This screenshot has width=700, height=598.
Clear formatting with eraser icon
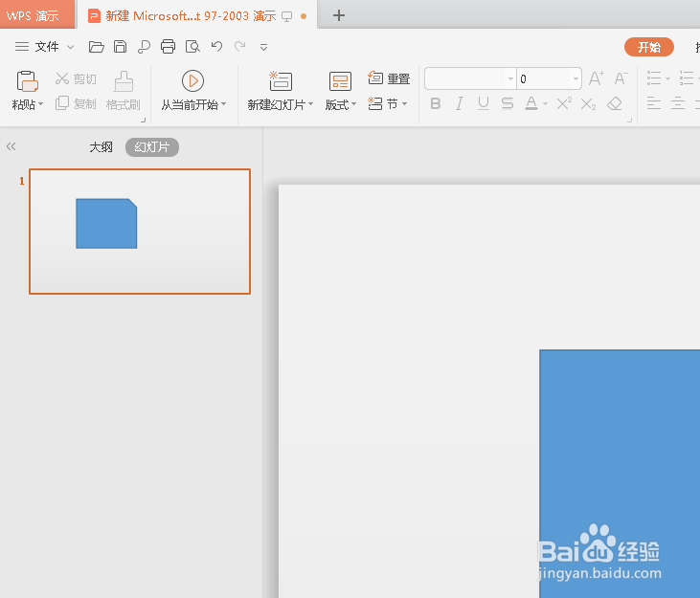(615, 104)
